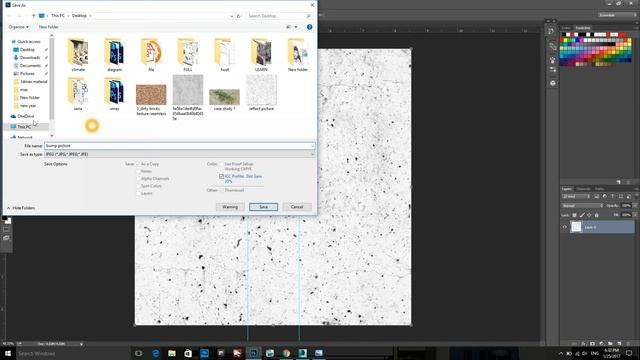Switch to the Swatches tab in Photoshop

tap(583, 28)
